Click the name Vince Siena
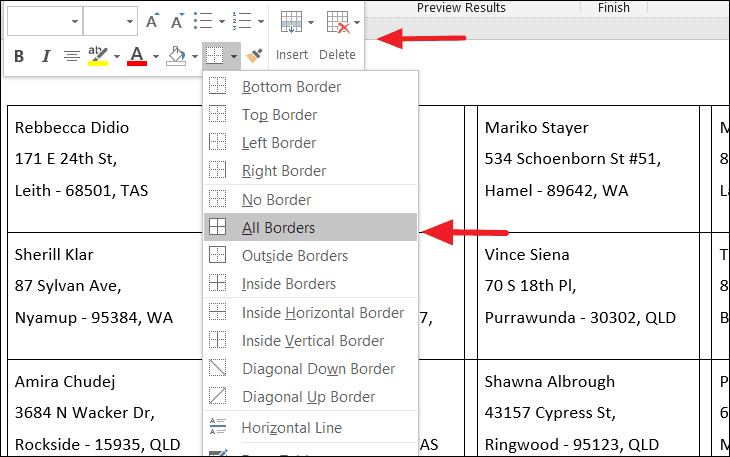 tap(527, 255)
